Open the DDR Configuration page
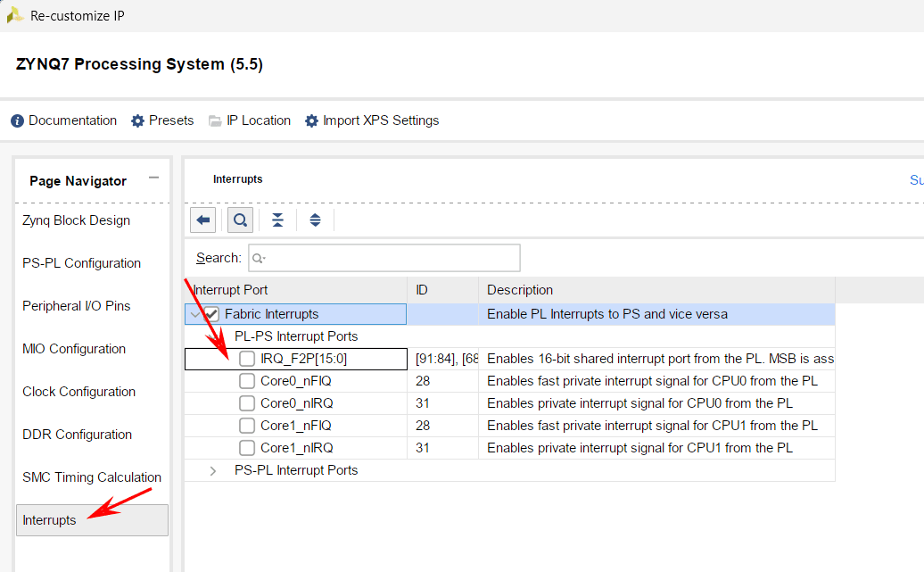The height and width of the screenshot is (572, 924). click(78, 435)
